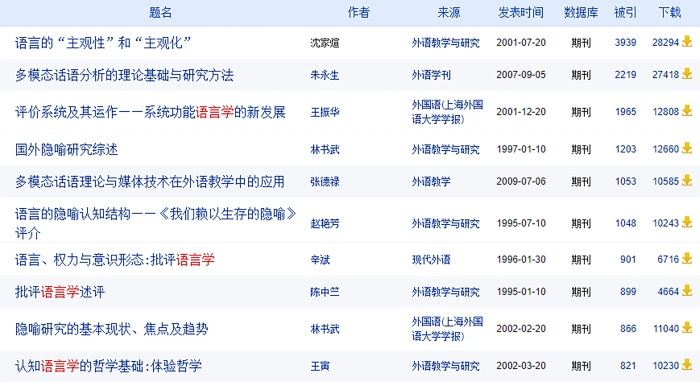
Task: Open journal 外语教学 in 张德禄 row
Action: 431,182
